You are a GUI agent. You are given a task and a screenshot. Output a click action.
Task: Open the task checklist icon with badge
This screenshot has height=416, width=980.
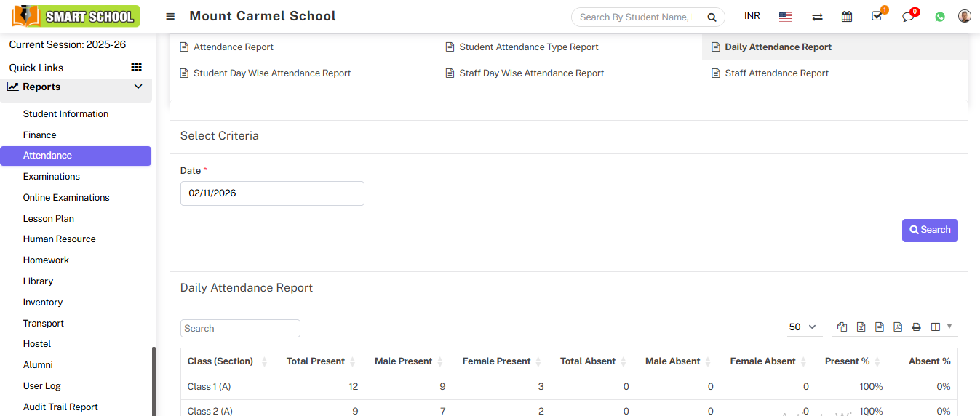point(878,15)
